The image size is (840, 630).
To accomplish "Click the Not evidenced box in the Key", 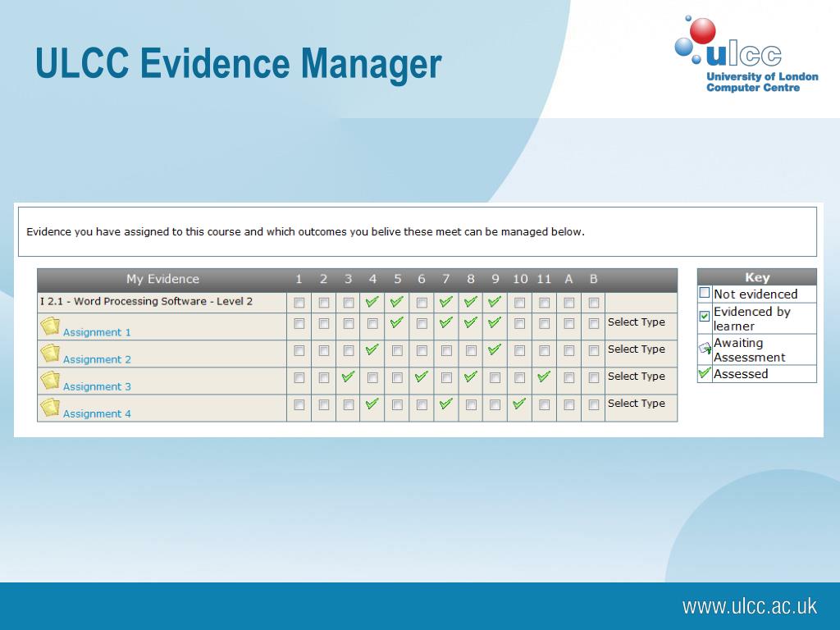I will pyautogui.click(x=705, y=293).
